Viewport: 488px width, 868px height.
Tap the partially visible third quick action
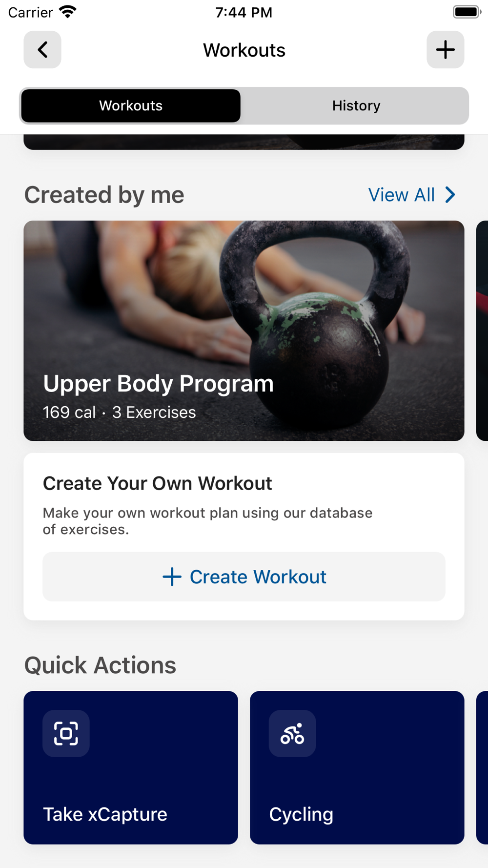[482, 767]
